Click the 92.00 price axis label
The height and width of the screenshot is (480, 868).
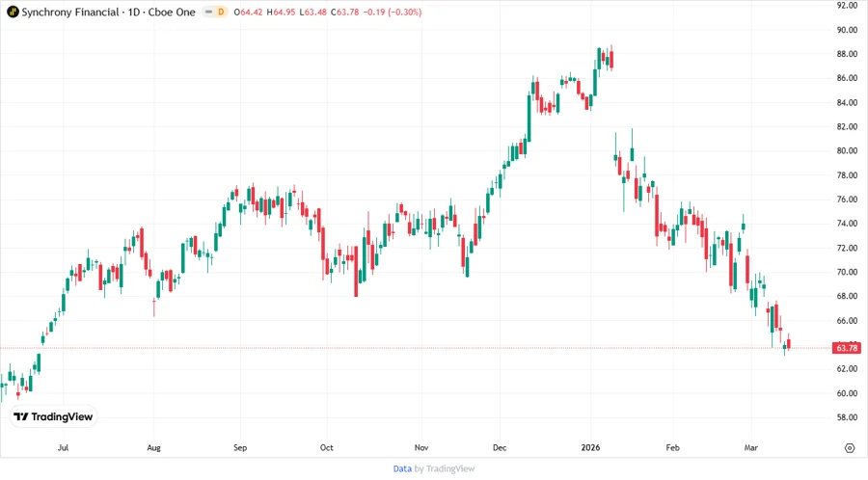tap(847, 5)
